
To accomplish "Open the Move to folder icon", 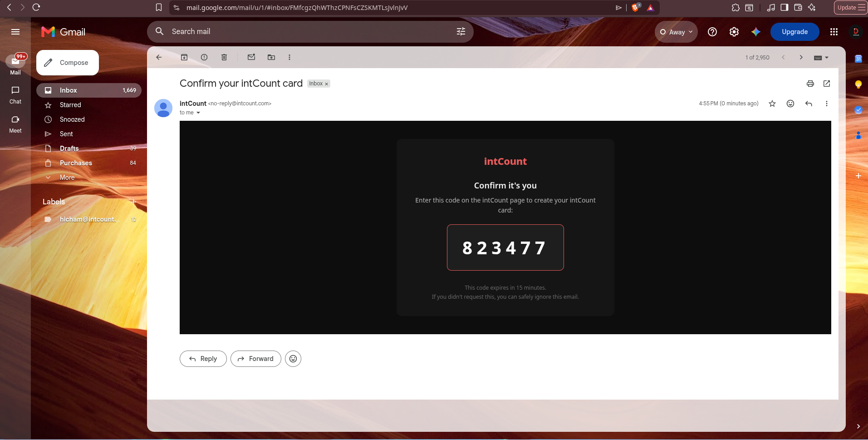I will (x=271, y=57).
